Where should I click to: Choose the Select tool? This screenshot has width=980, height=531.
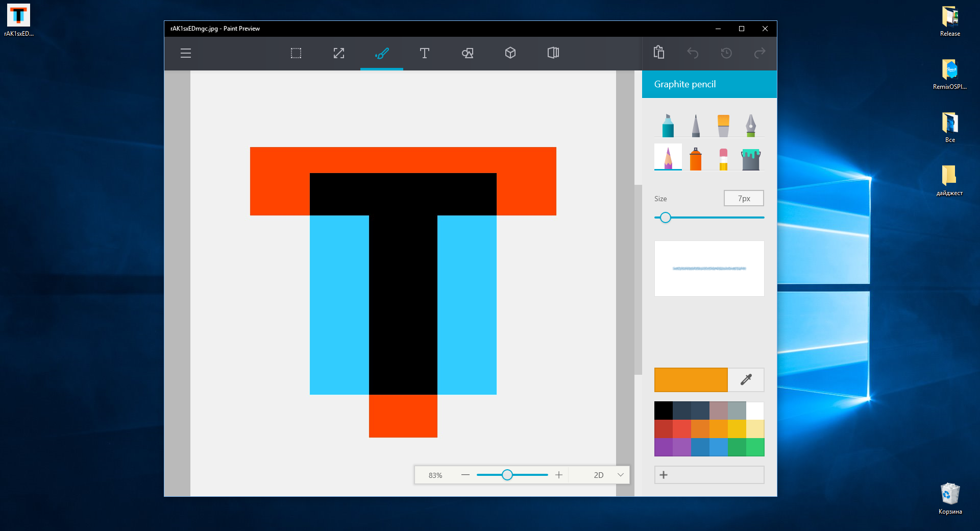tap(296, 53)
